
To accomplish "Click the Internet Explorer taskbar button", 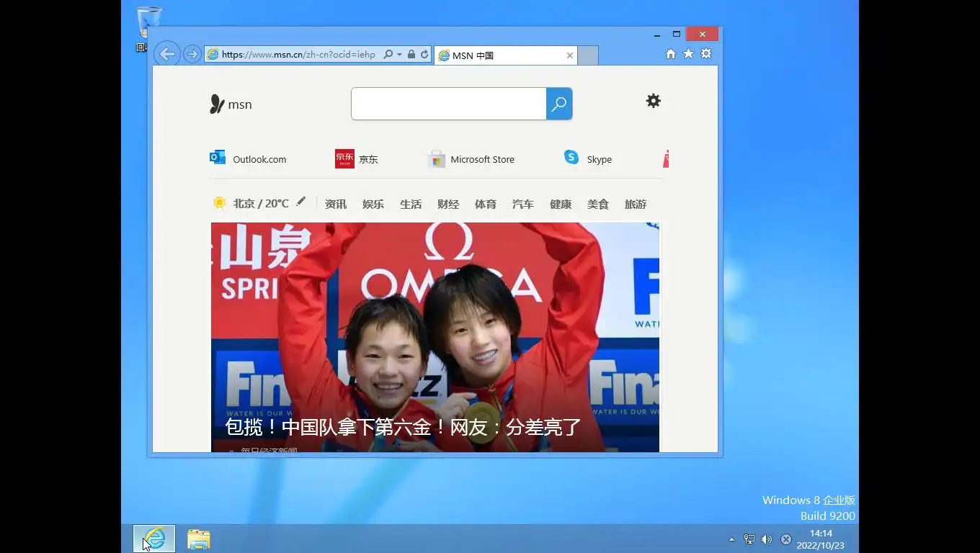I will coord(154,539).
